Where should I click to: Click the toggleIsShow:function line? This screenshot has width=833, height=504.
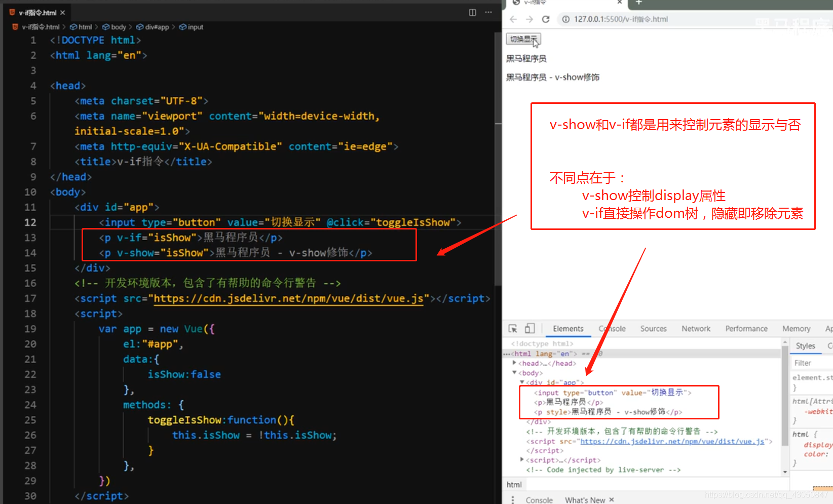[221, 420]
